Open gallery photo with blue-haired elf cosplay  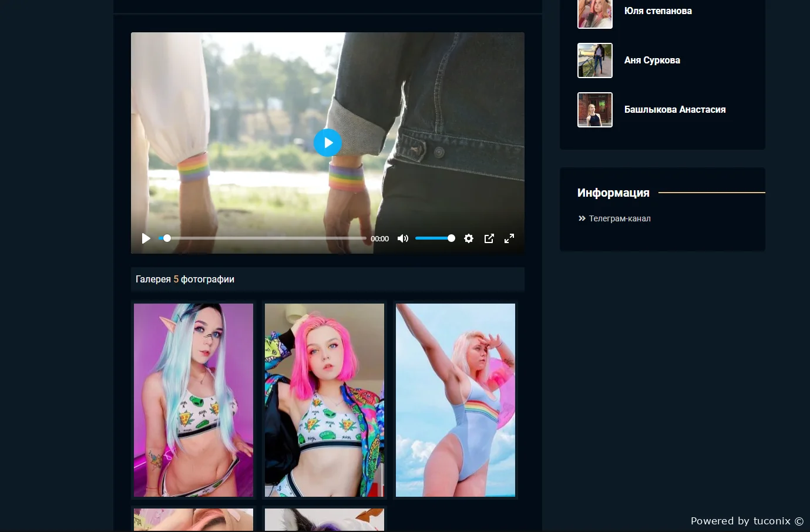coord(193,400)
